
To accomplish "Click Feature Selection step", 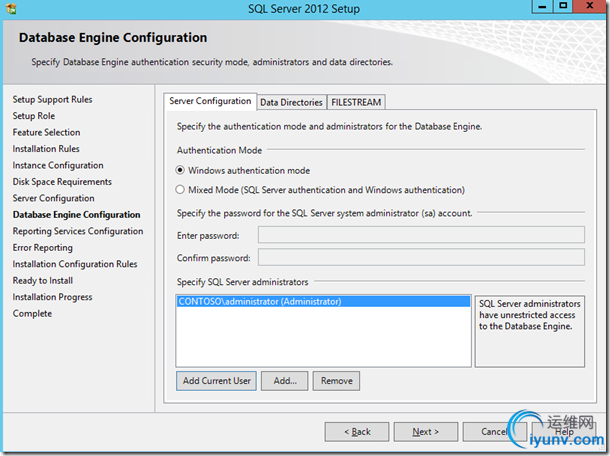I will point(46,132).
